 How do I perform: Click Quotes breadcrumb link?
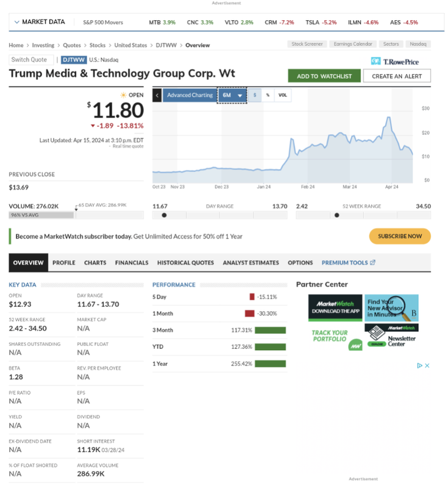(72, 45)
